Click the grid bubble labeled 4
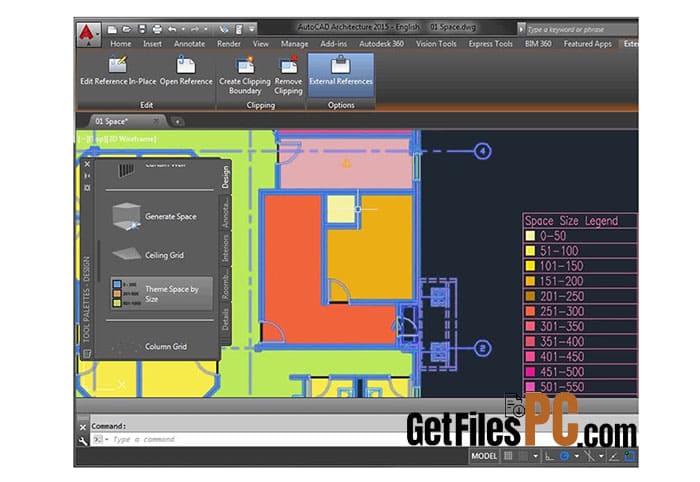 482,151
